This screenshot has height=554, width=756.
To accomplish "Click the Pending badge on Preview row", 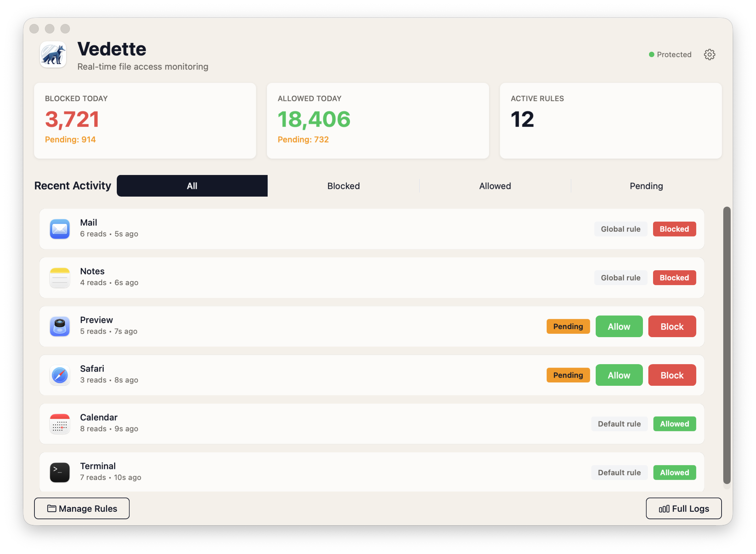I will click(x=568, y=326).
